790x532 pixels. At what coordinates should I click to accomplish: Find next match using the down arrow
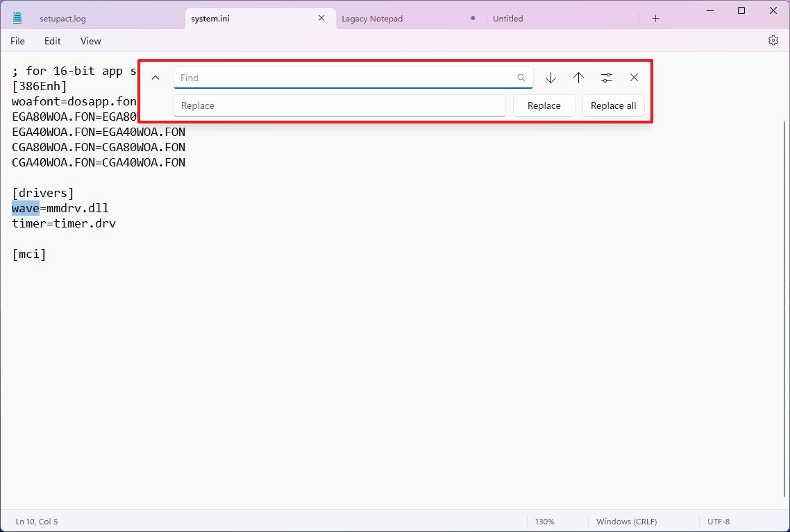pos(551,77)
